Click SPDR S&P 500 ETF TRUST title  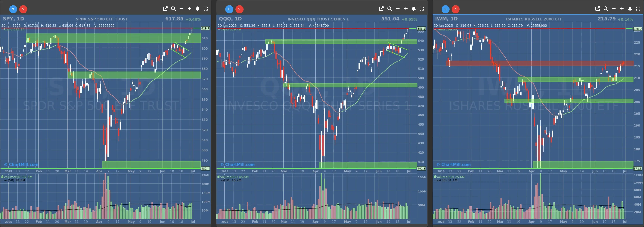tap(102, 19)
